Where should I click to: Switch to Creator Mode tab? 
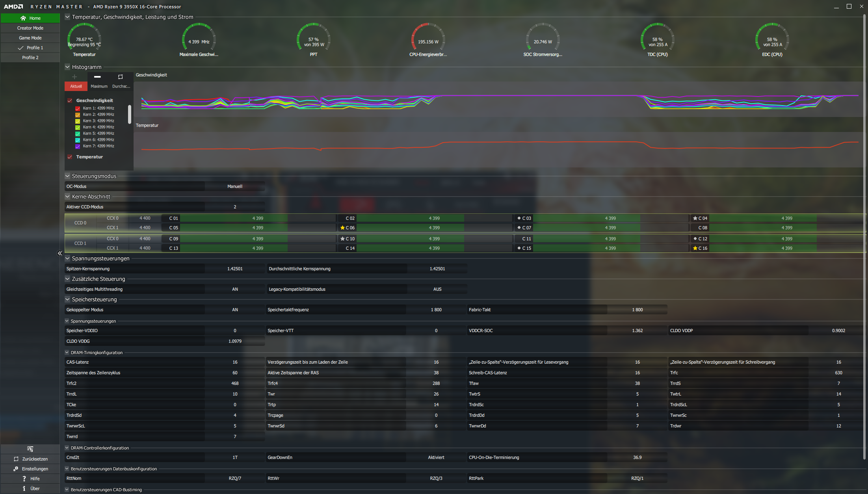[x=30, y=28]
